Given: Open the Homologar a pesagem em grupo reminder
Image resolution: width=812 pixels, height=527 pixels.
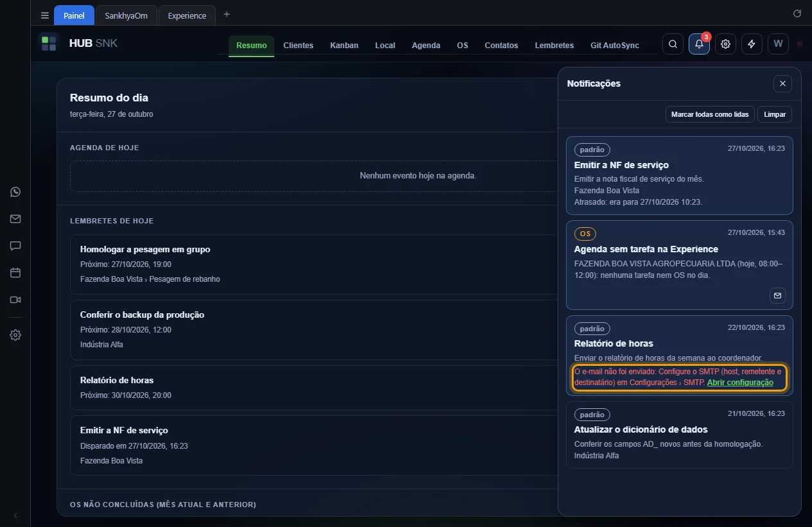Looking at the screenshot, I should tap(314, 264).
